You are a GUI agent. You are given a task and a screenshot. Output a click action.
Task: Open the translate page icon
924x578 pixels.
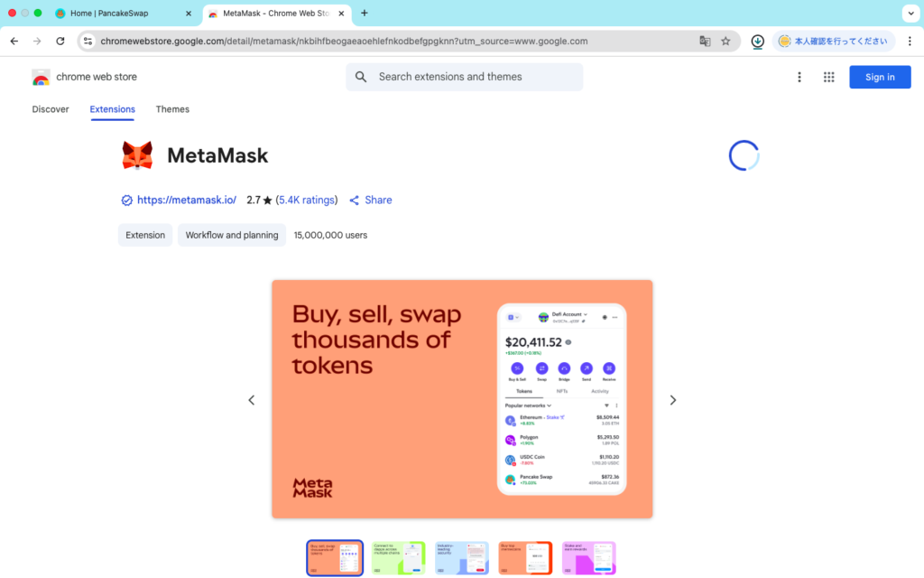705,42
